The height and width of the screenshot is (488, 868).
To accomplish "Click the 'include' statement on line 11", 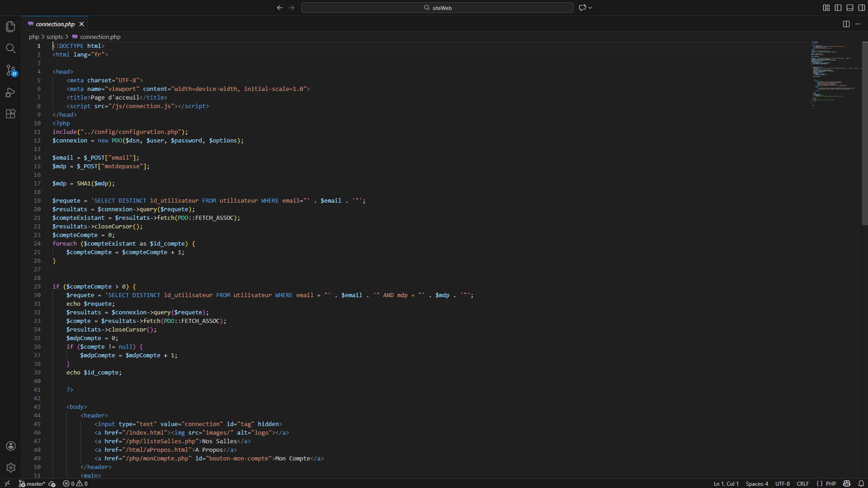I will click(x=65, y=132).
